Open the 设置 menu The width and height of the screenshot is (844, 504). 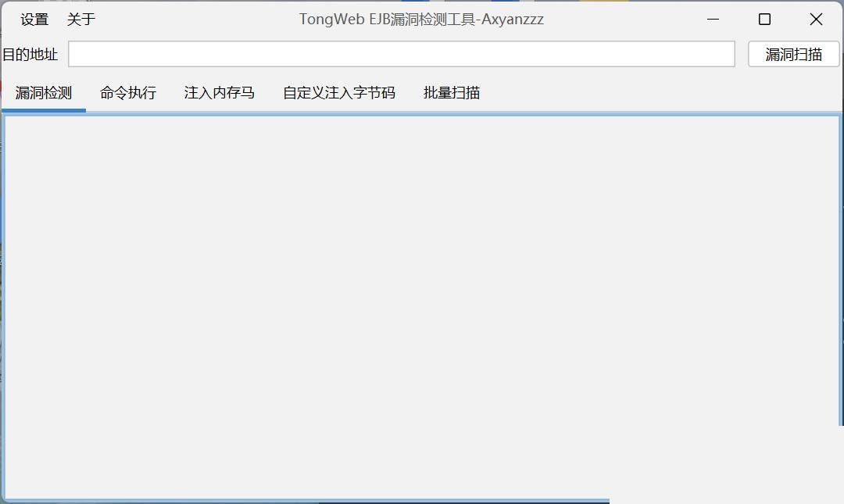[34, 20]
